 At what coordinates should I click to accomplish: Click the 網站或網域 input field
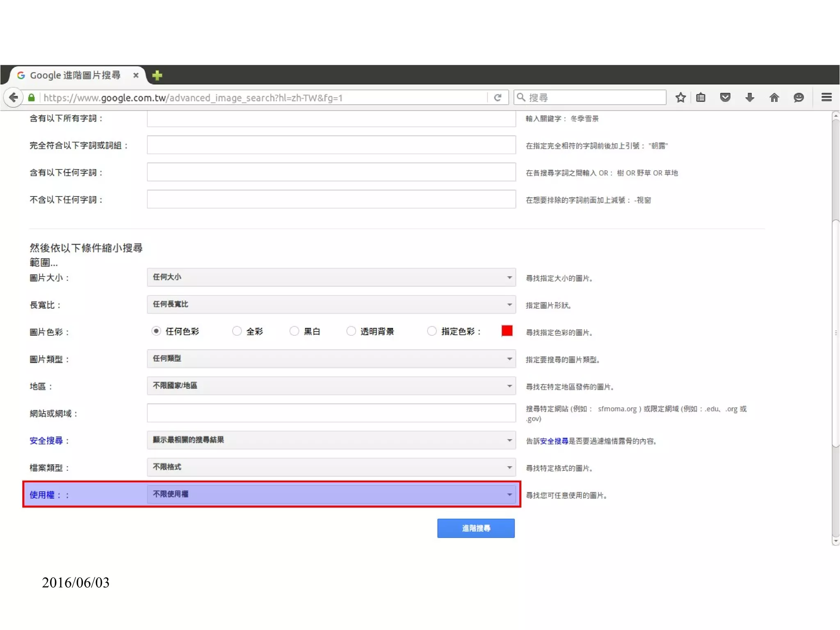(331, 413)
